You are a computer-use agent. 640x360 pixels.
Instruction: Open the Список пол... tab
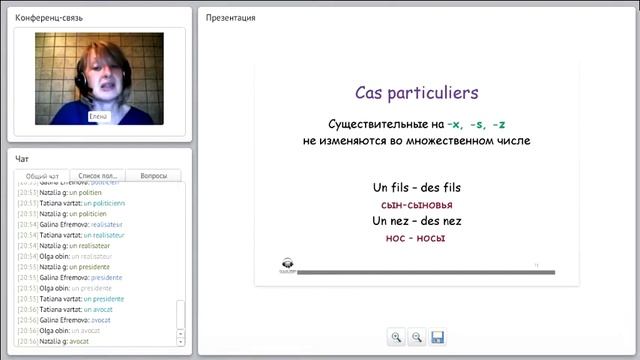(x=98, y=176)
